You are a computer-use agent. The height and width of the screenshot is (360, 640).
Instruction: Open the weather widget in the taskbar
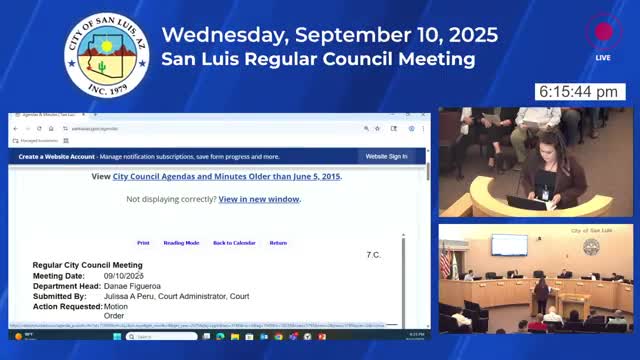pos(24,336)
